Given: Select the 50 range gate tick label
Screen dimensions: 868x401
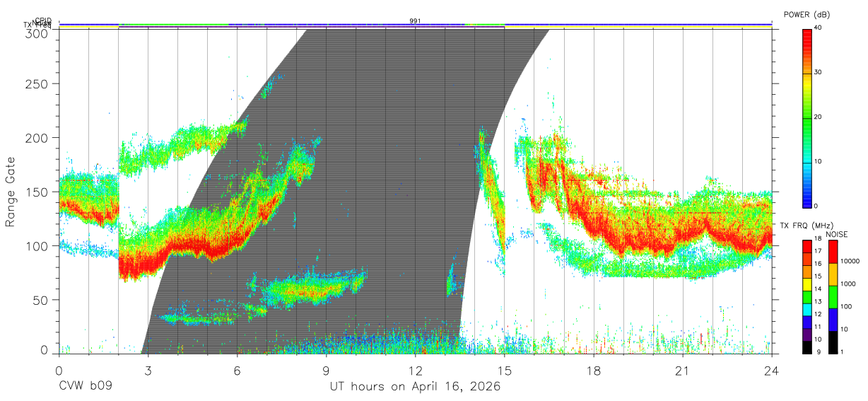Looking at the screenshot, I should coord(42,300).
